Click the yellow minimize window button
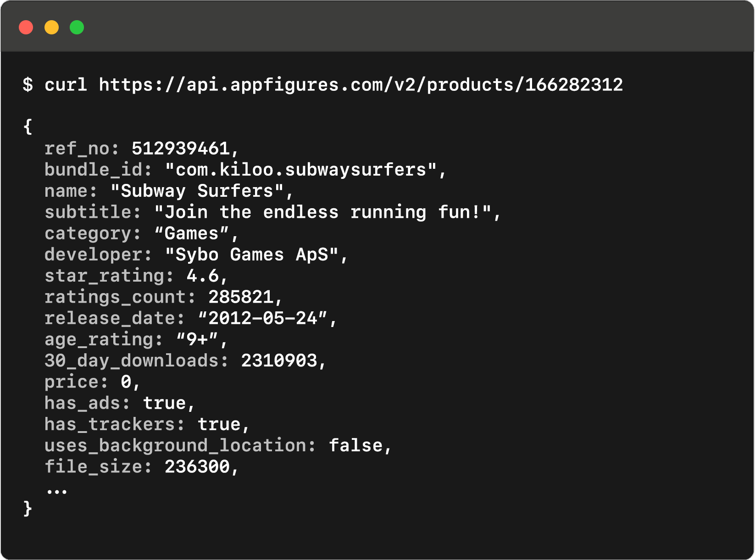755x560 pixels. [x=51, y=28]
